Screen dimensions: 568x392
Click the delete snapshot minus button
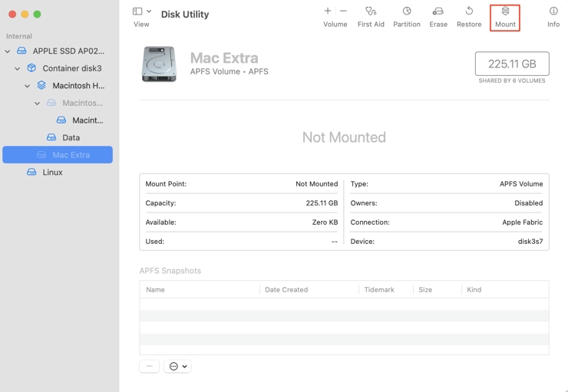(149, 366)
